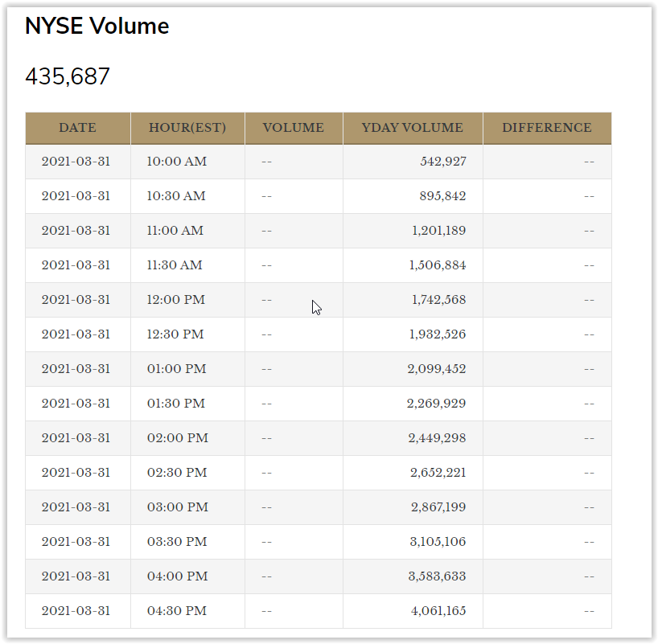Click the YDAY VOLUME column header
This screenshot has height=644, width=658.
pos(413,128)
